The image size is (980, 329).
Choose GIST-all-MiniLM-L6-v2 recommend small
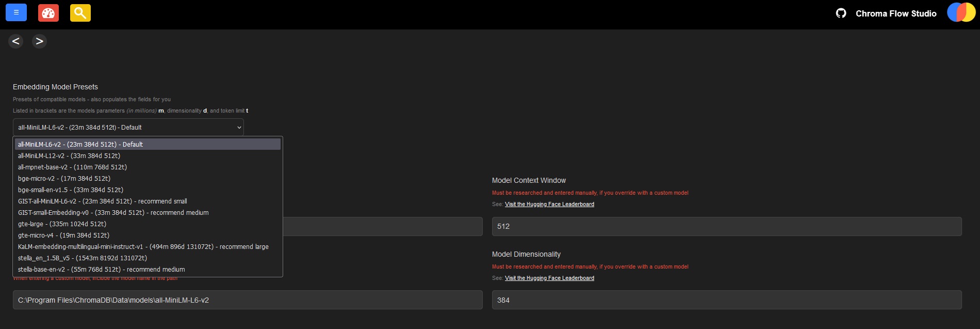[x=148, y=201]
